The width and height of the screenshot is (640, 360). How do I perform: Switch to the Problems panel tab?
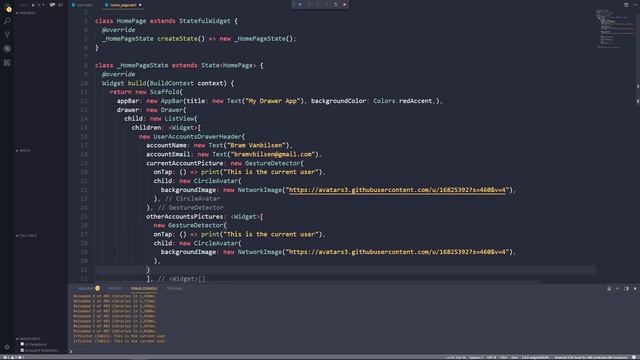(x=88, y=289)
